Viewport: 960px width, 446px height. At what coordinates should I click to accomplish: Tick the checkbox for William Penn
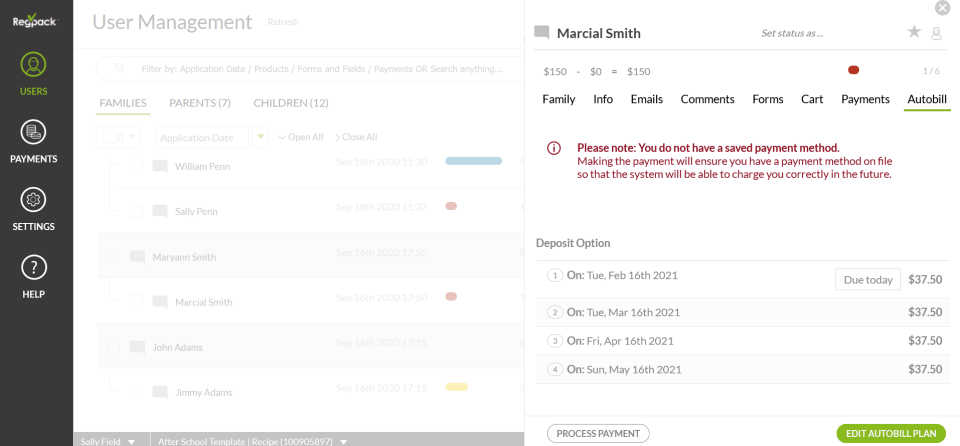[x=136, y=167]
